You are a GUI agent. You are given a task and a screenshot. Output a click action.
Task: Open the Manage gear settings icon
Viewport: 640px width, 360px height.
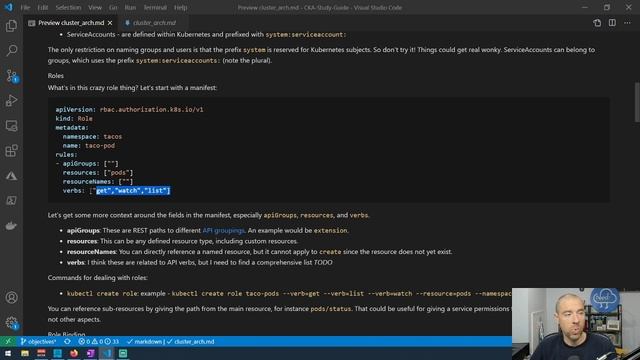pos(11,322)
